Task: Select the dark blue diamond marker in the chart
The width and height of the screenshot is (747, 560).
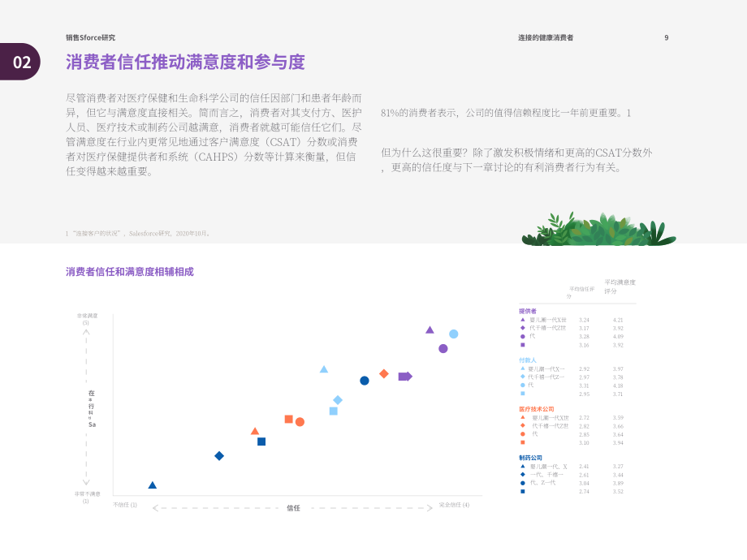Action: point(219,456)
